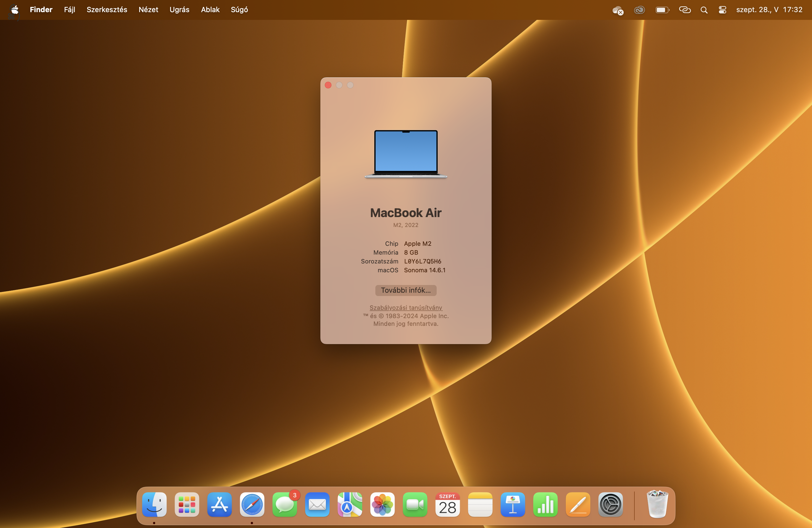Open Spotlight search magnifier
812x528 pixels.
(704, 10)
